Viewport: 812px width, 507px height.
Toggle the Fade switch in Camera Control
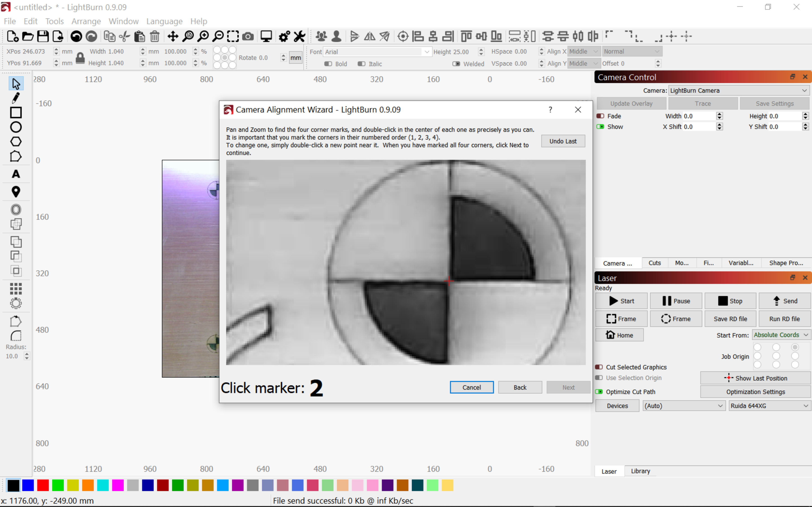tap(600, 116)
